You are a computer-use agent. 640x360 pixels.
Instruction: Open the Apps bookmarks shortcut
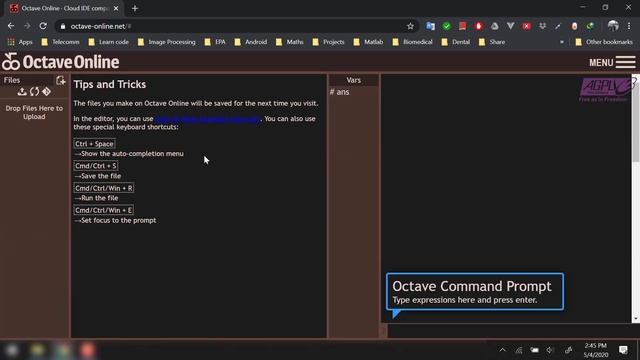click(x=20, y=42)
